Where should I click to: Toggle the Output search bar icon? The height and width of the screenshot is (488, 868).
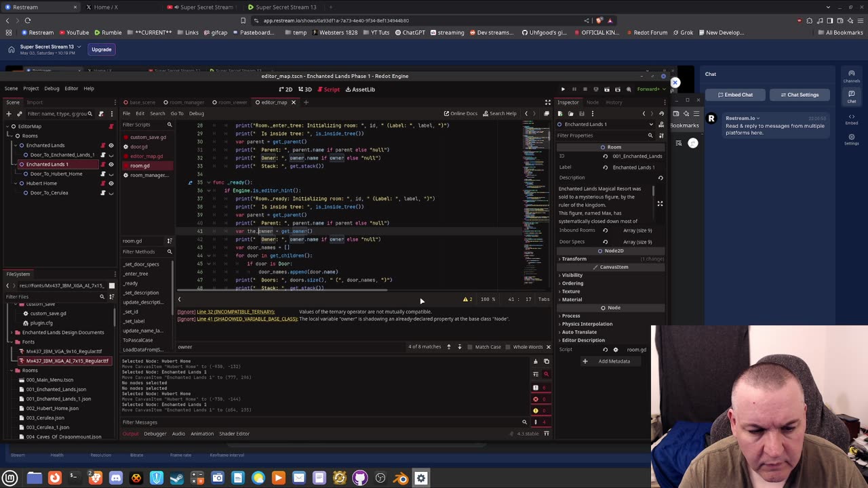(546, 373)
